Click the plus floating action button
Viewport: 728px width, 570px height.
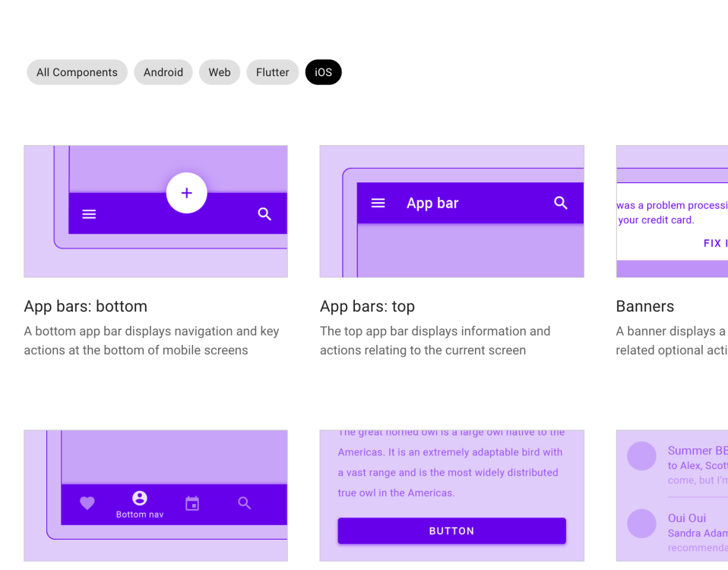[186, 193]
